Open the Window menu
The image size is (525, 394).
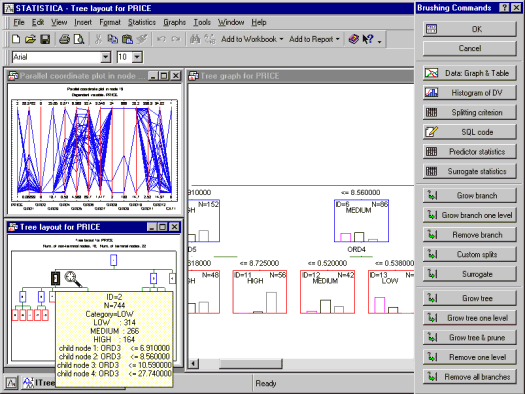coord(231,22)
